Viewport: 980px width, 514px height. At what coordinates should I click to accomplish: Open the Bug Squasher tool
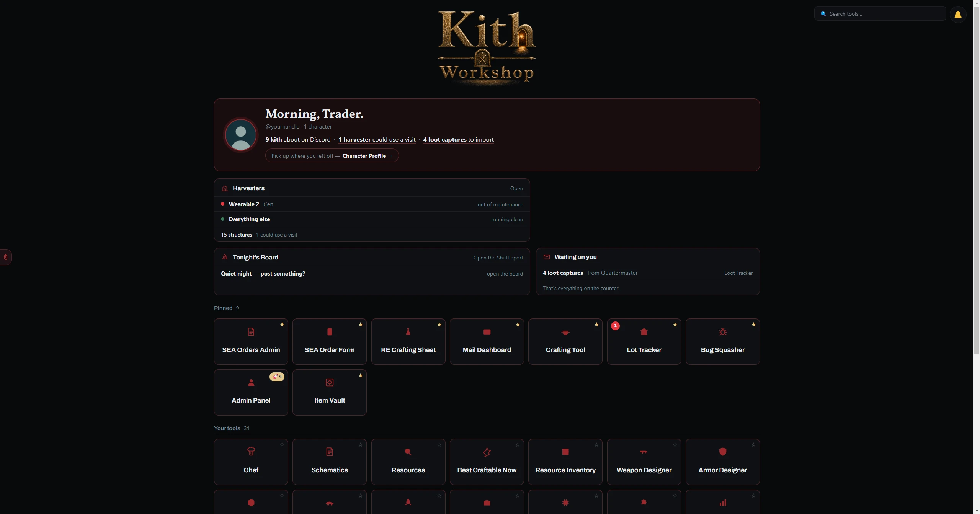[x=723, y=341]
